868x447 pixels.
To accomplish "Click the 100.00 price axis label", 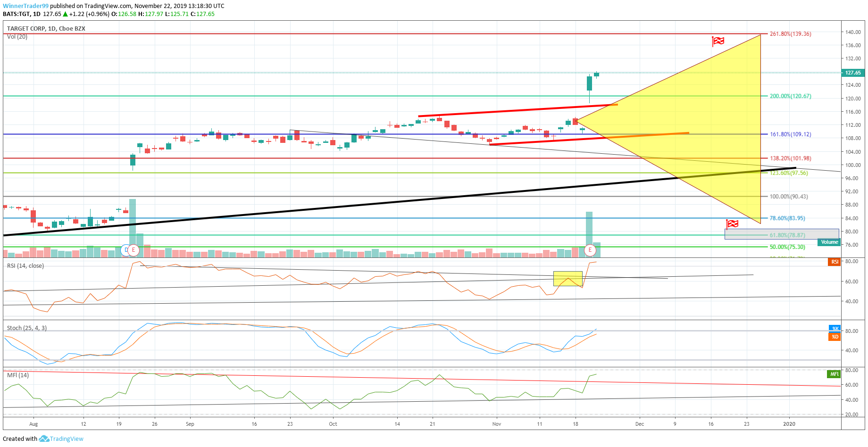I will coord(853,165).
